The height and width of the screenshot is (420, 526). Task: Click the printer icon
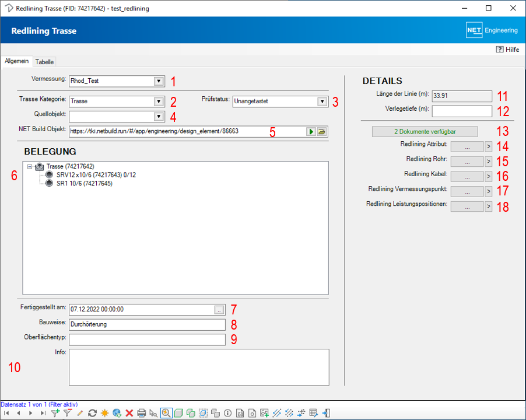[x=142, y=413]
